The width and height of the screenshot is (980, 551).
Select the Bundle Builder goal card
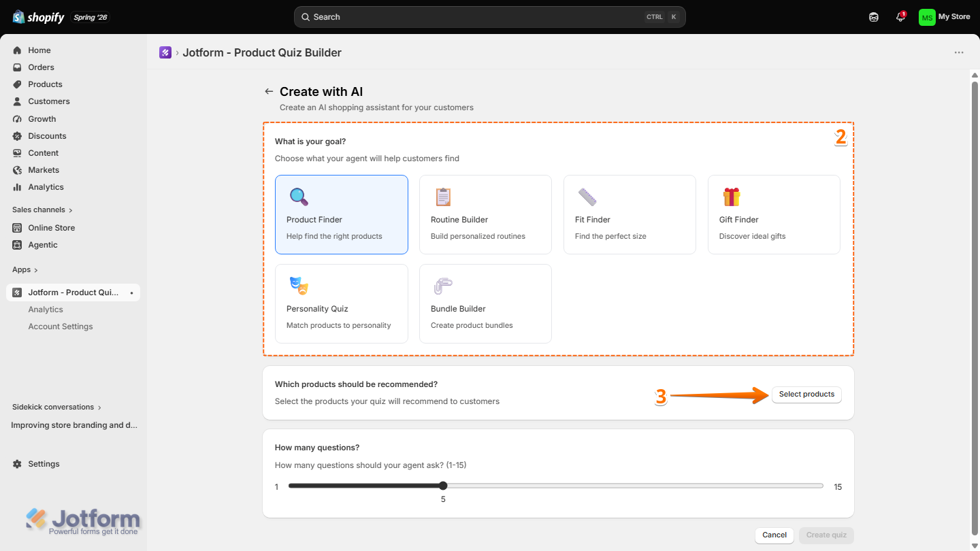point(485,303)
